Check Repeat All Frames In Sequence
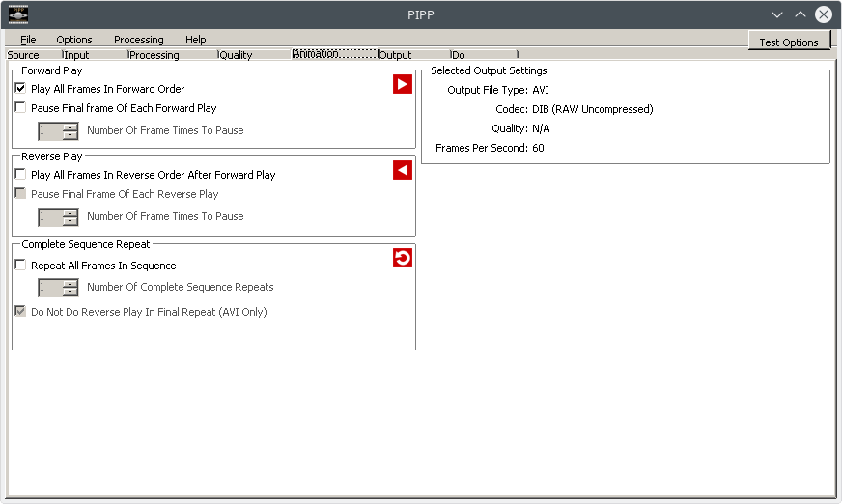The width and height of the screenshot is (842, 504). 20,265
